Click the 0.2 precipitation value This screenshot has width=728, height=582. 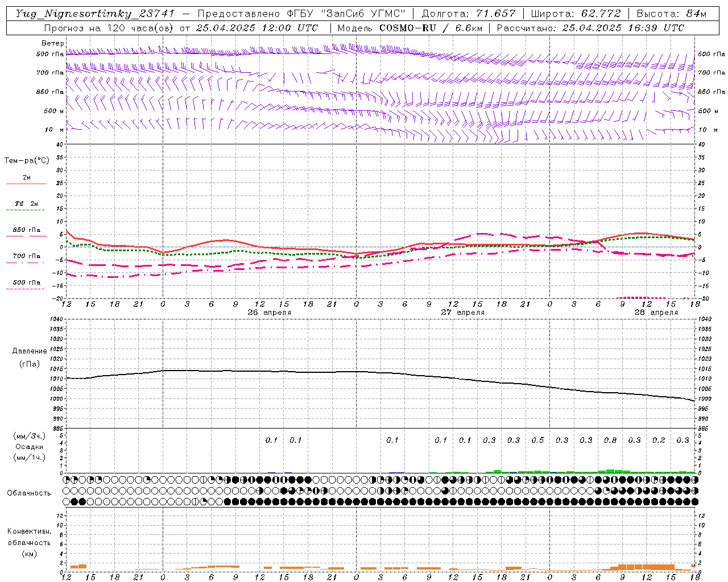(659, 440)
